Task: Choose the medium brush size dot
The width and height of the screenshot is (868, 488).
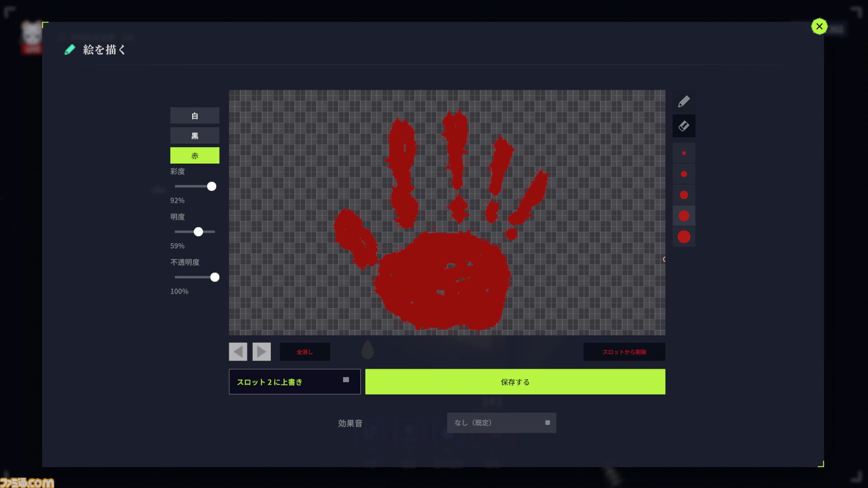Action: (x=684, y=195)
